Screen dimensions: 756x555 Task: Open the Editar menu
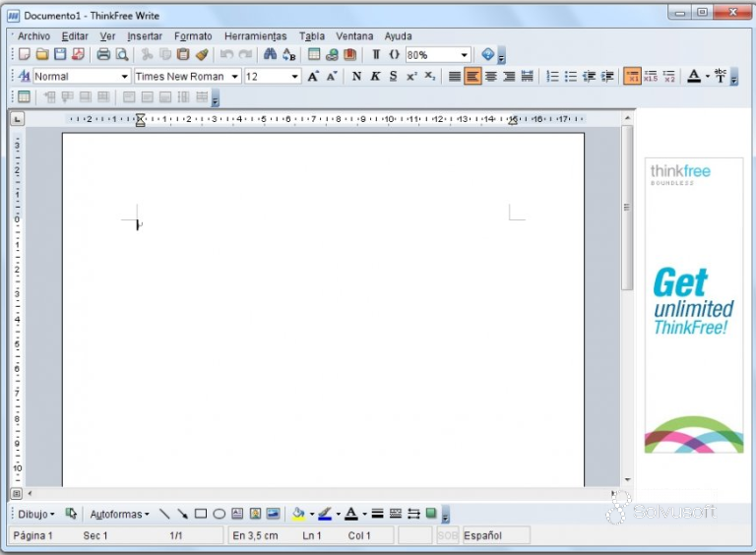[75, 36]
